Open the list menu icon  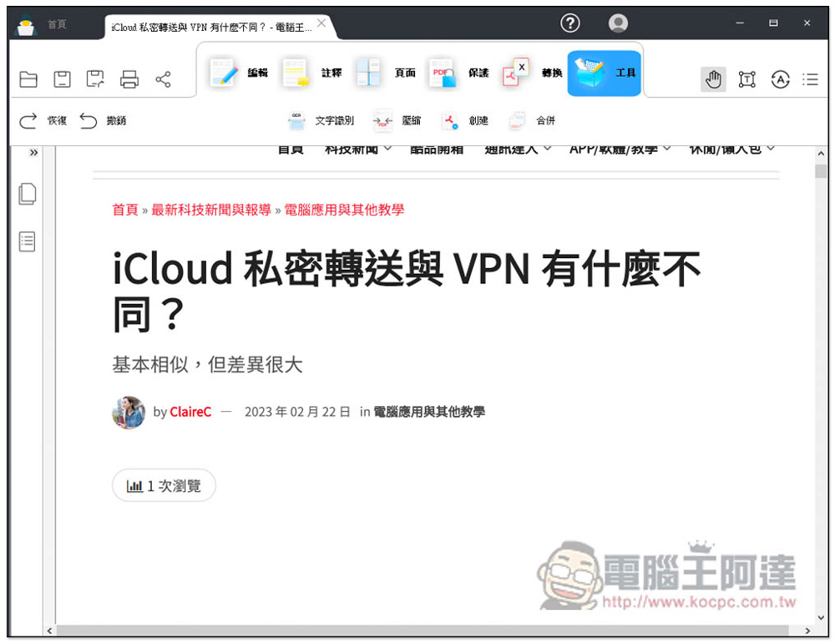pyautogui.click(x=810, y=80)
